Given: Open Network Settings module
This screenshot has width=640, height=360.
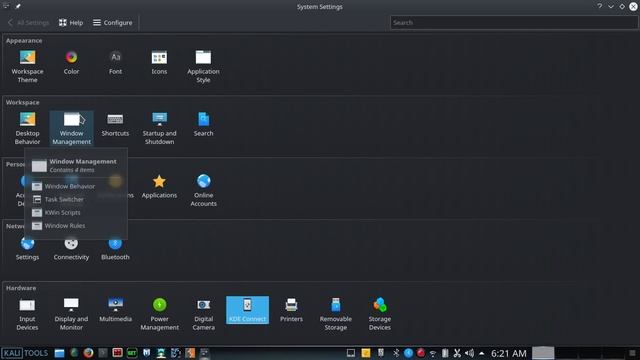Looking at the screenshot, I should click(x=27, y=249).
